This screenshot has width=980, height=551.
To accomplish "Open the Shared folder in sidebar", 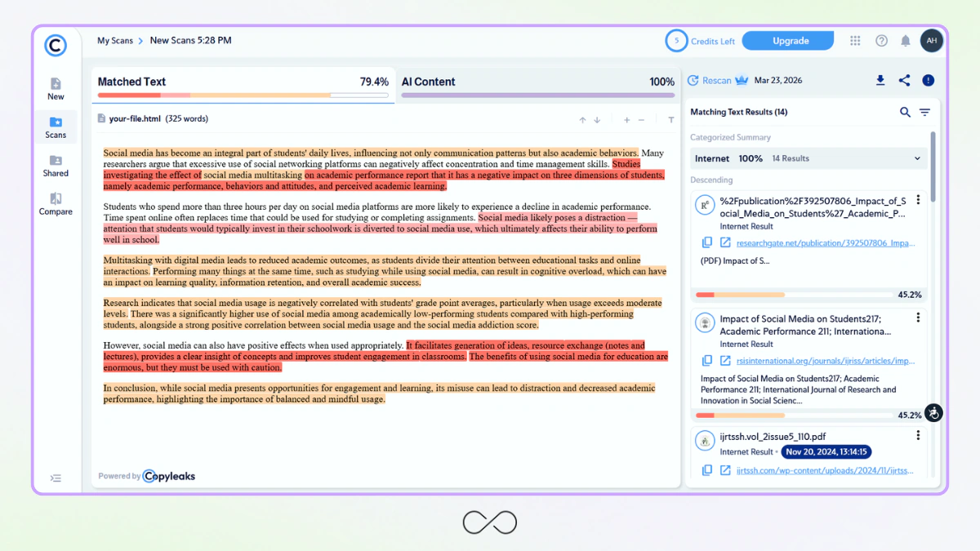I will click(56, 166).
